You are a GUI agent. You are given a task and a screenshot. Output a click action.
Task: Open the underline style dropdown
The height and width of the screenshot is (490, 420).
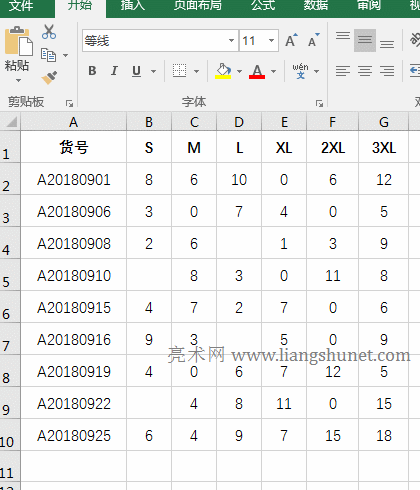coord(153,71)
